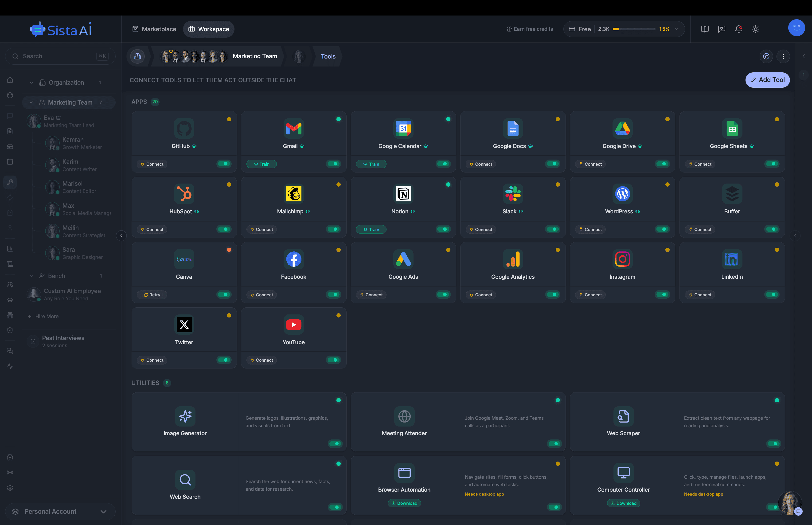Open the Slack icon
The image size is (812, 525).
513,194
